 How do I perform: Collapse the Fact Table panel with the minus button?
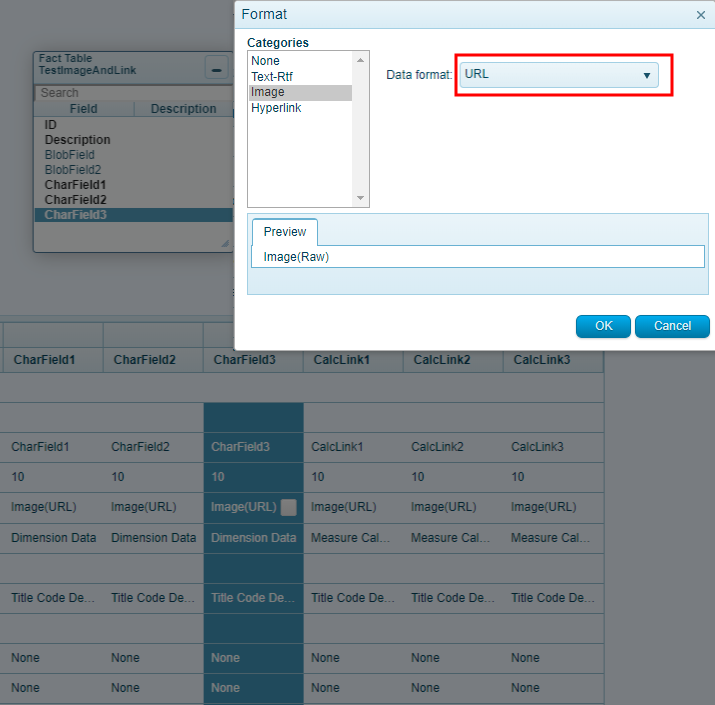click(x=215, y=69)
